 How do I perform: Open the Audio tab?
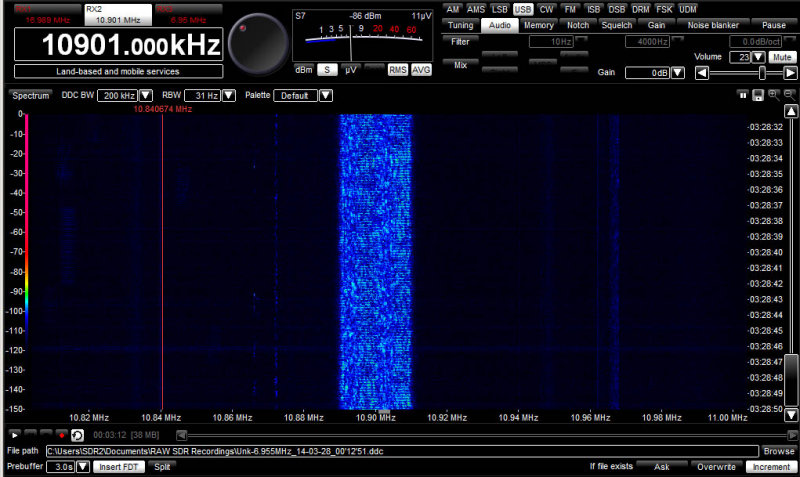click(x=499, y=25)
